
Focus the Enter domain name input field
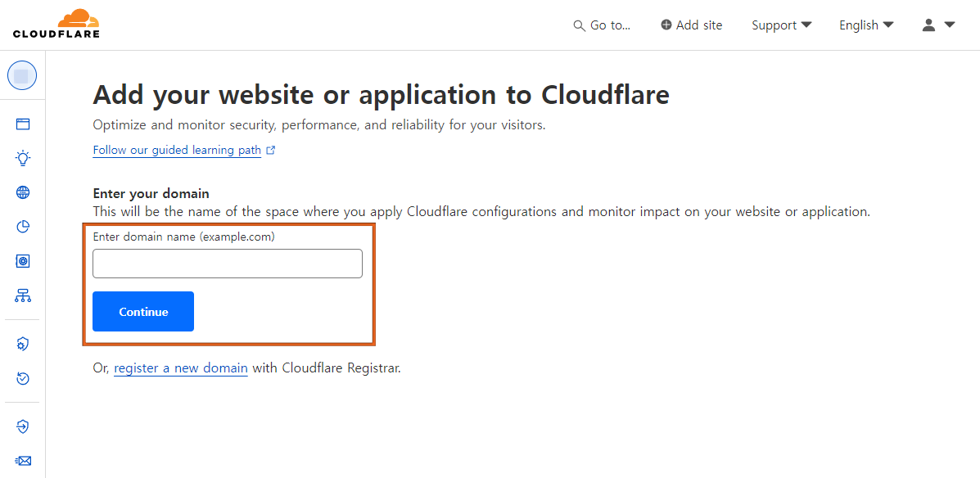coord(228,264)
